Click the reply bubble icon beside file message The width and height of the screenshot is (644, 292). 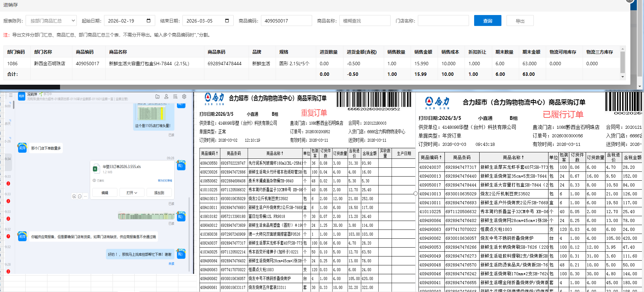(x=80, y=196)
